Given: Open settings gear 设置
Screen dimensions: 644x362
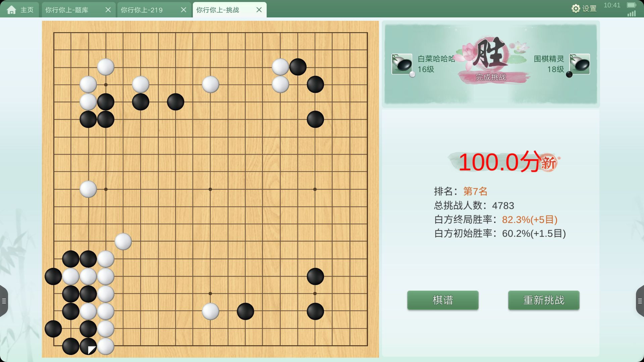Looking at the screenshot, I should (x=576, y=9).
